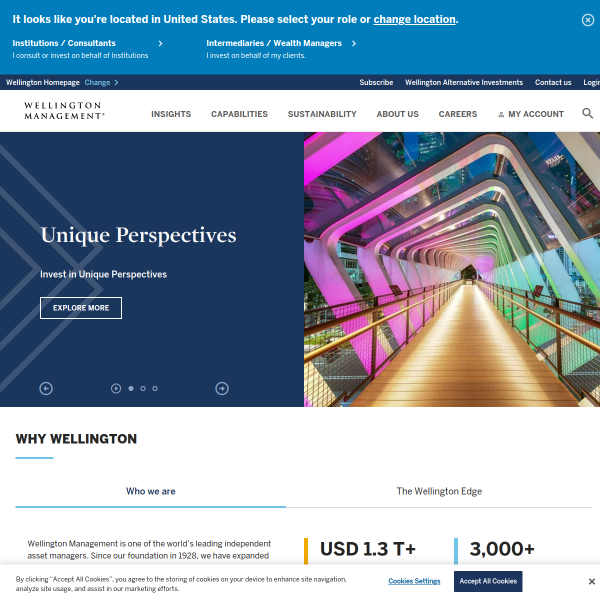Open the Contact us link

[x=553, y=83]
